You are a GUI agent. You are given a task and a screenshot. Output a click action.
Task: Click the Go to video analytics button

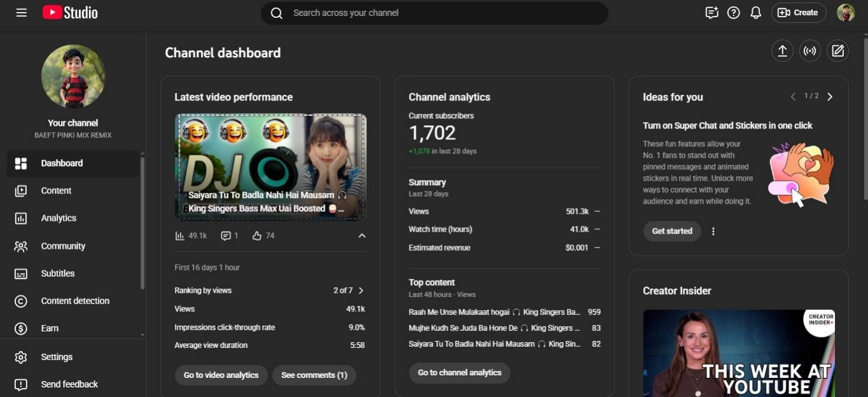pos(221,375)
